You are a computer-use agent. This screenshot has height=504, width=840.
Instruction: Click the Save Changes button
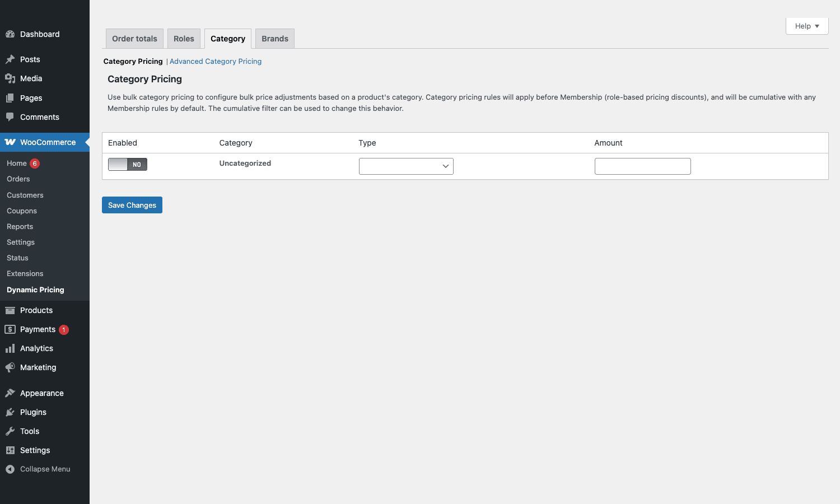(x=132, y=205)
